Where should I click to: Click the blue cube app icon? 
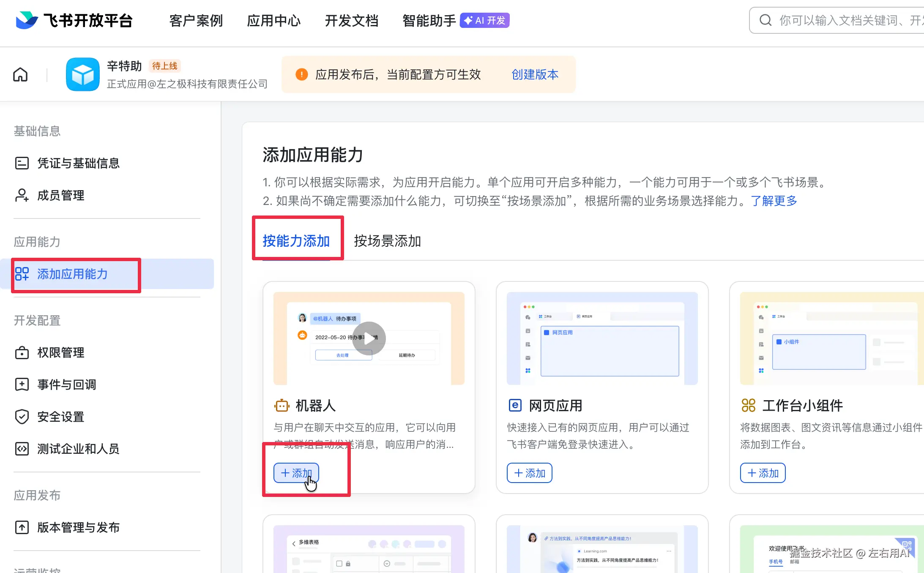point(82,74)
